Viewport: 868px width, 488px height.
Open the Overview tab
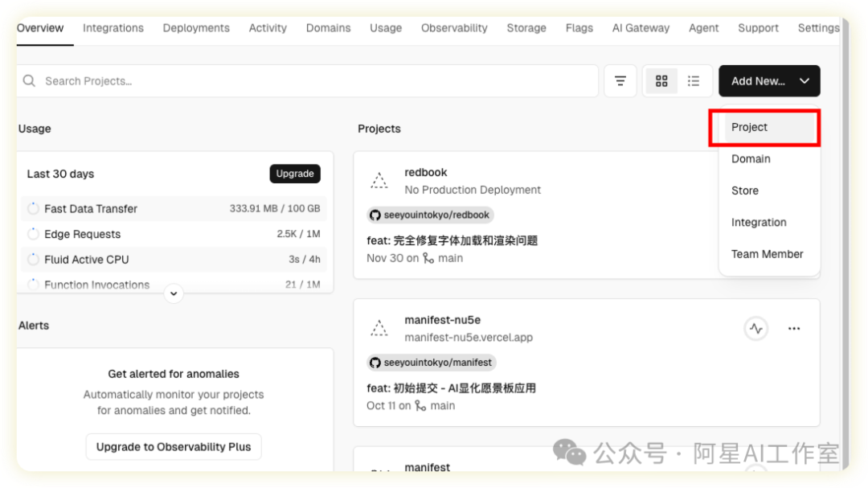(40, 28)
